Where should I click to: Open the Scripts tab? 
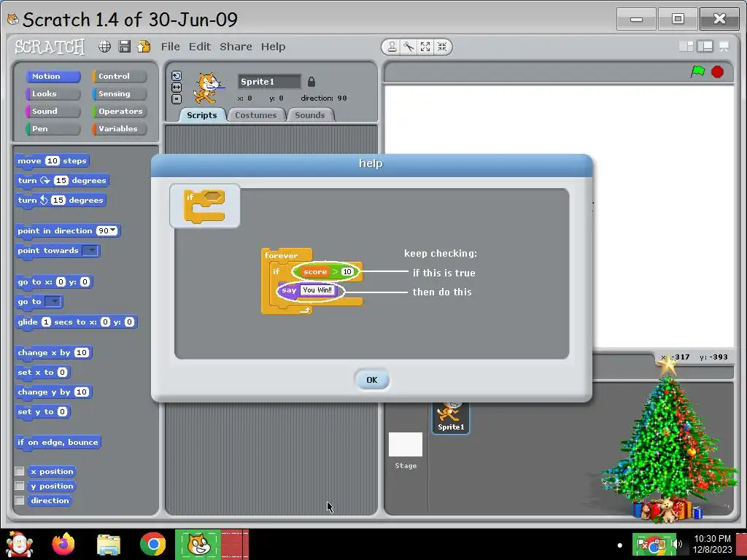point(202,114)
